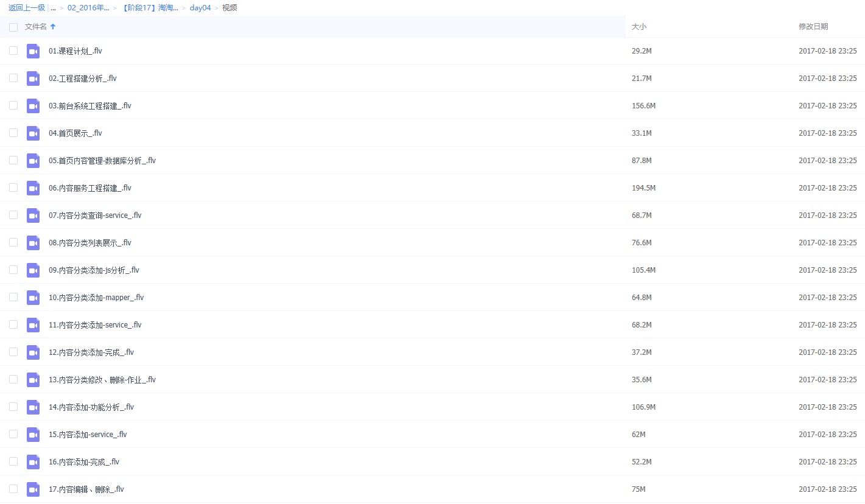Open file 01.课程计划_.flv
The height and width of the screenshot is (504, 865).
[75, 51]
